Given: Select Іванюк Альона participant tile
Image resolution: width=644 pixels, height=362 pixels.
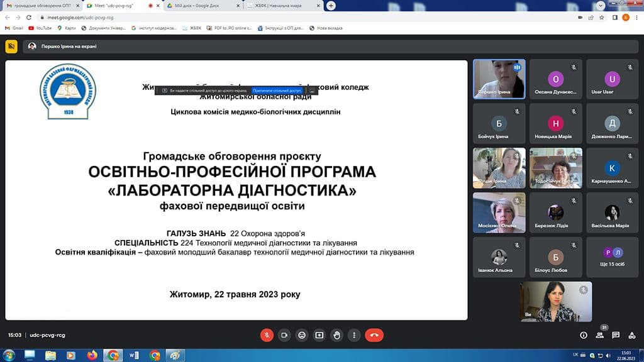Looking at the screenshot, I should (499, 257).
